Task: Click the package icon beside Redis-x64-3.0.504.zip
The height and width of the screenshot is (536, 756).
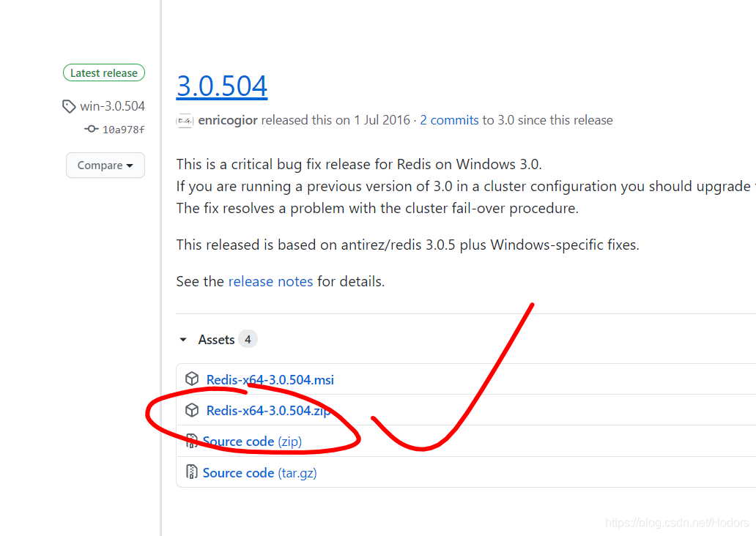Action: (x=192, y=410)
